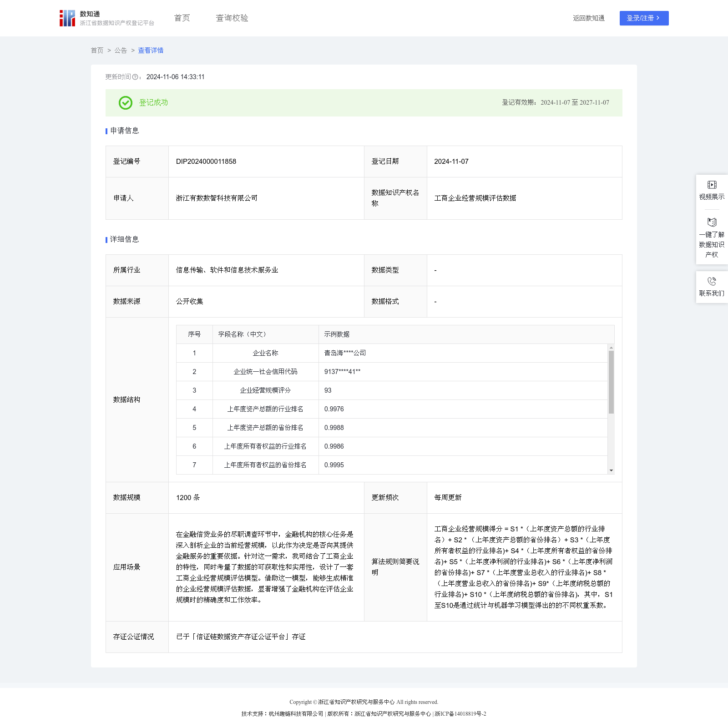Click the 企业经营规模评分 field row

coord(265,390)
